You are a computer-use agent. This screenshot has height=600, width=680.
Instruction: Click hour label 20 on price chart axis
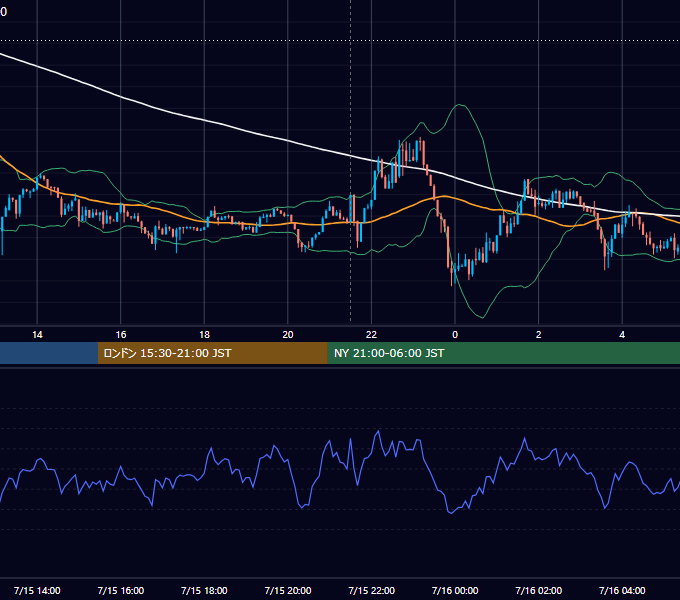click(288, 335)
